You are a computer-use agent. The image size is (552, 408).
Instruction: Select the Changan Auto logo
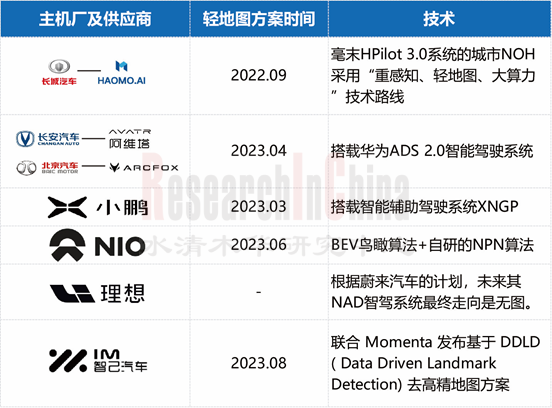tap(48, 139)
